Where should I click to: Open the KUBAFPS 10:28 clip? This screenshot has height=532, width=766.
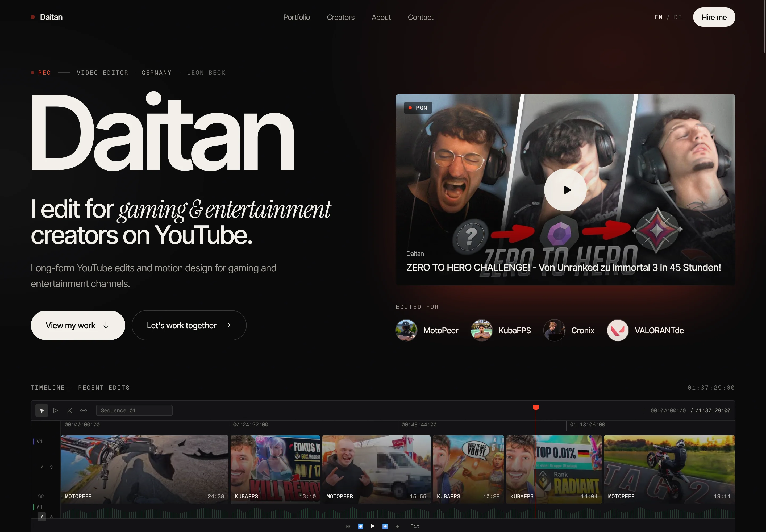tap(468, 469)
